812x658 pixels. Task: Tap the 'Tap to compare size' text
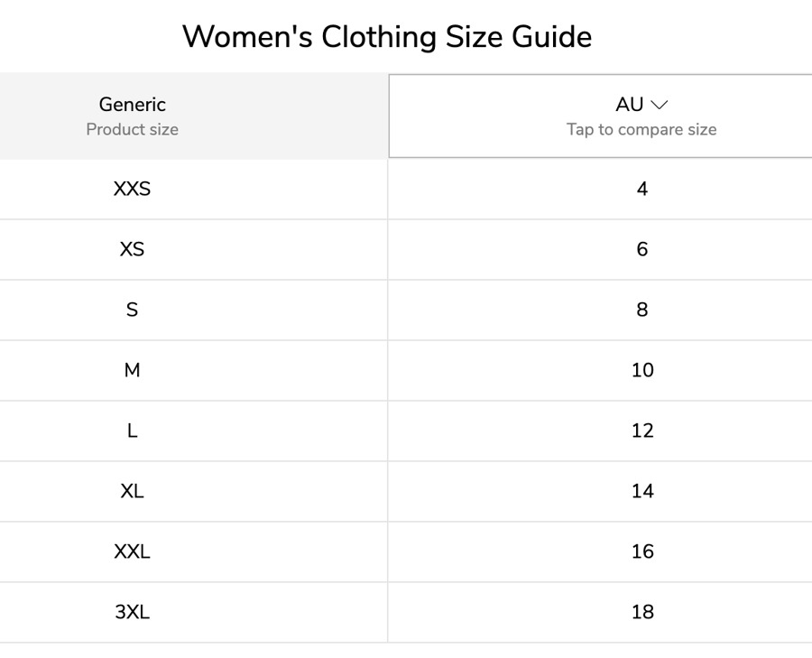pos(641,129)
